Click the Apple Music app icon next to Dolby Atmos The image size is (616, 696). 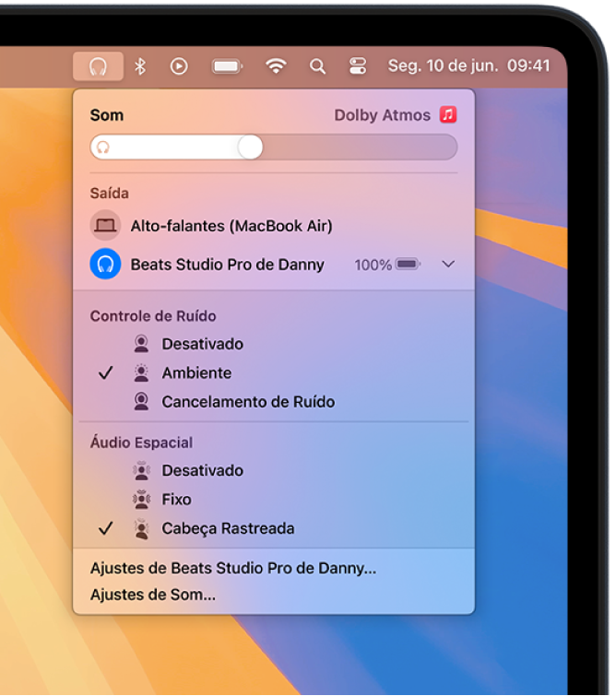(448, 114)
